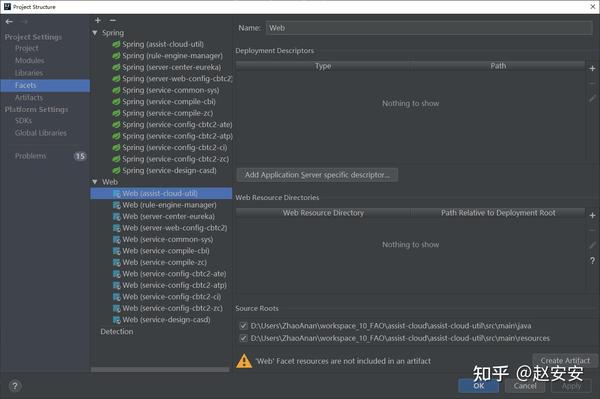Uncheck the src\main\java source root
This screenshot has height=399, width=600.
[x=243, y=326]
